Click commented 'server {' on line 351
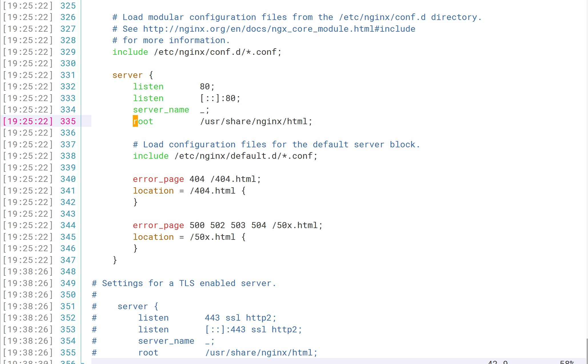This screenshot has width=588, height=364. coord(138,306)
